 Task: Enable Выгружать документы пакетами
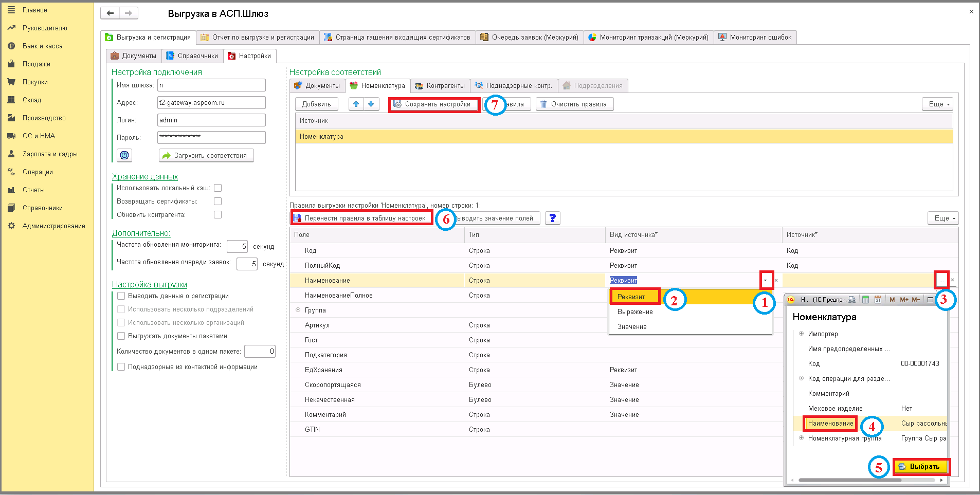tap(121, 336)
